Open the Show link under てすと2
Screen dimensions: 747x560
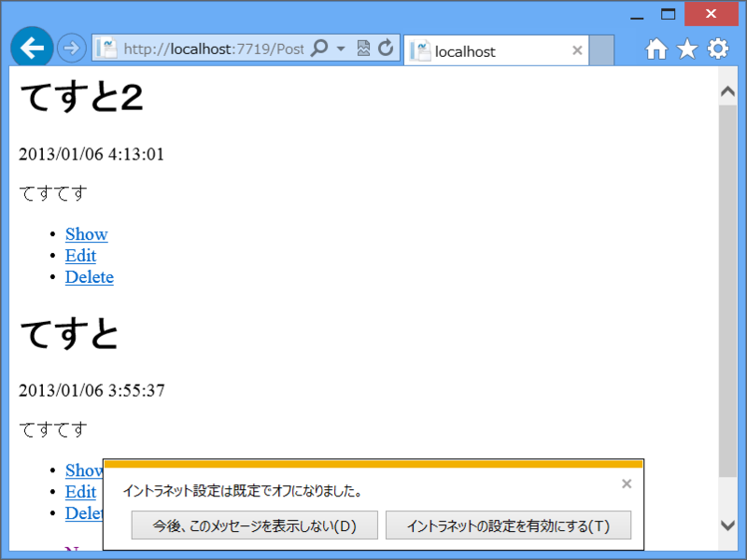(86, 234)
